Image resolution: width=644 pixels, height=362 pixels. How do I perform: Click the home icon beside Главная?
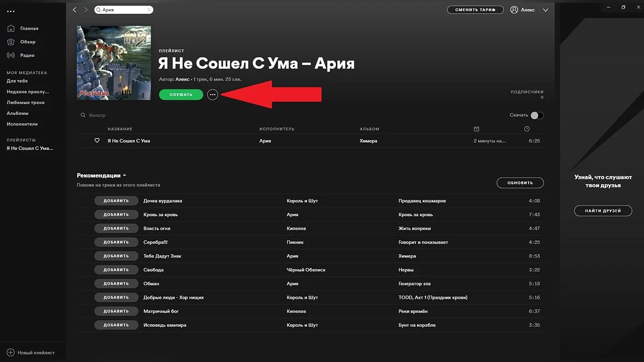click(x=11, y=28)
